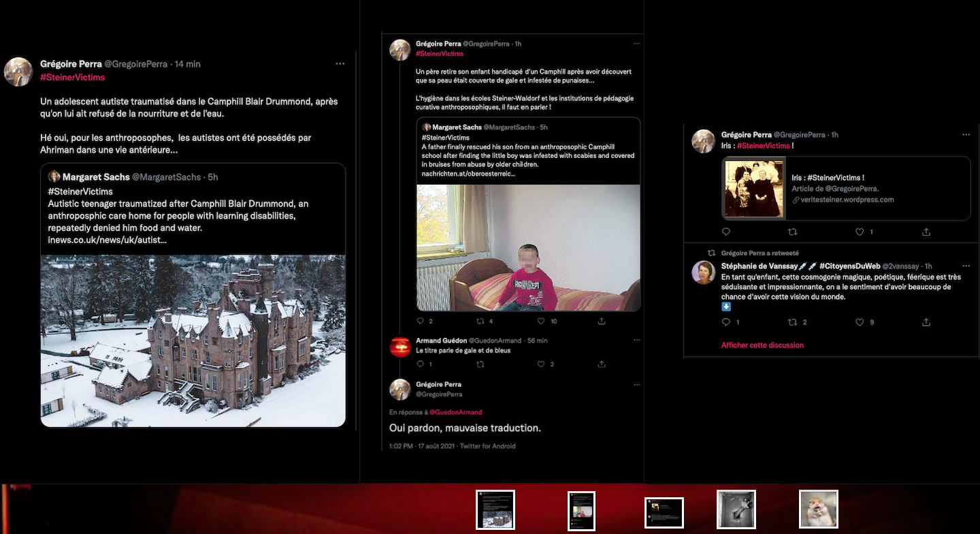Reply to Stéphanie de Vanssay's tweet
Screen dimensions: 980x534
coord(726,322)
